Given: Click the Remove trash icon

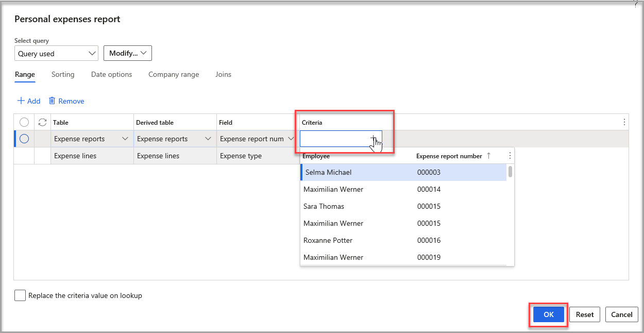Looking at the screenshot, I should pos(52,101).
